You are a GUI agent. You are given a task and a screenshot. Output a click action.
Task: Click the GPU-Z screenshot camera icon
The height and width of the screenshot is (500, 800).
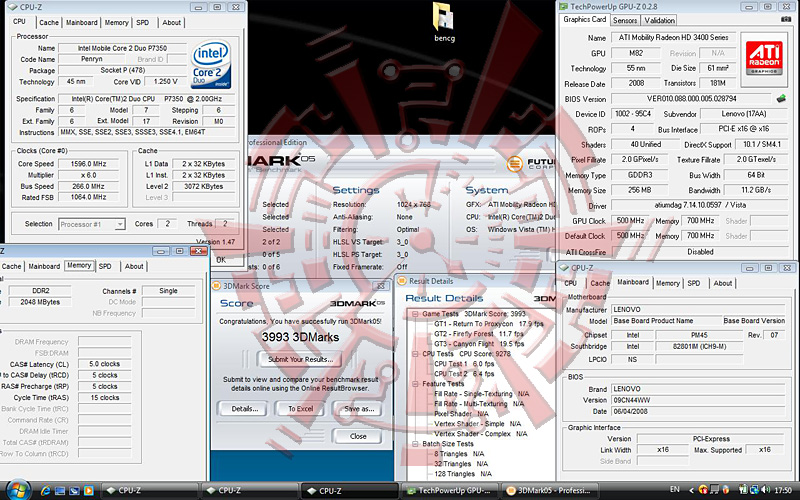[786, 20]
